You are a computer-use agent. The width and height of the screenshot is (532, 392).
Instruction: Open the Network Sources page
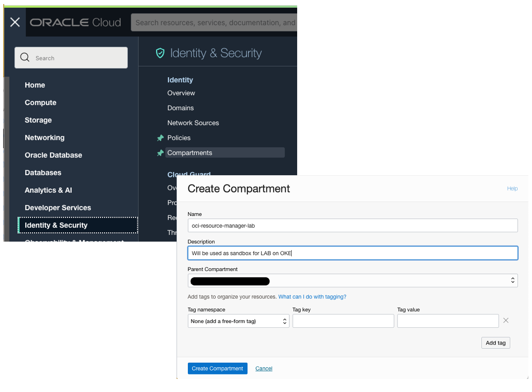[193, 123]
